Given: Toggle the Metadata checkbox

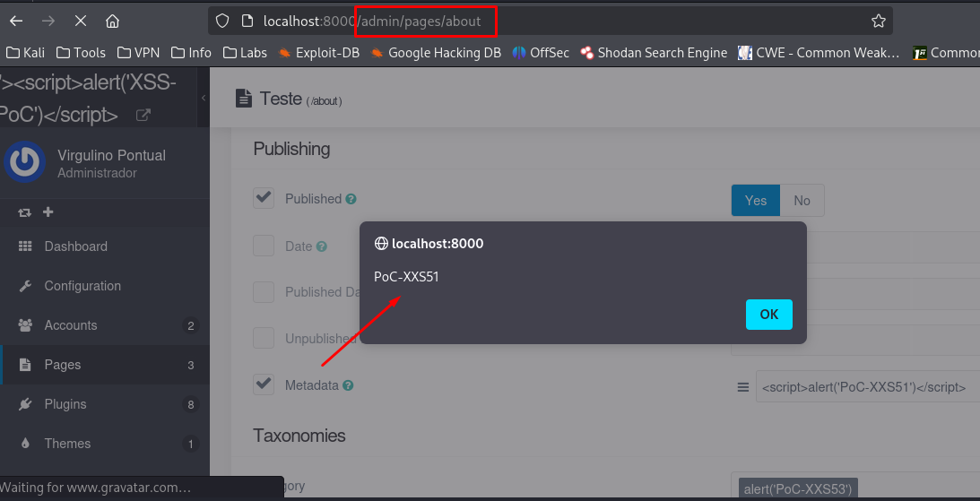Looking at the screenshot, I should click(x=264, y=384).
